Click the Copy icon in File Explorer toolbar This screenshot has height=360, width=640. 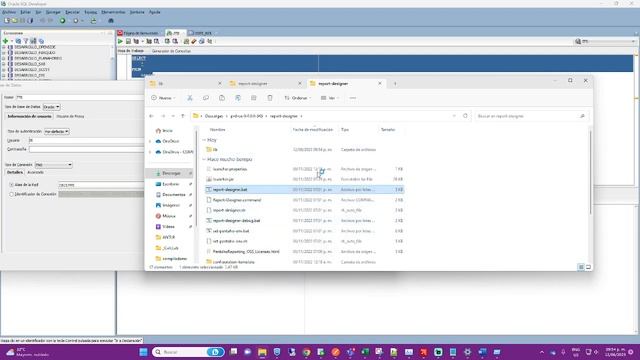206,98
